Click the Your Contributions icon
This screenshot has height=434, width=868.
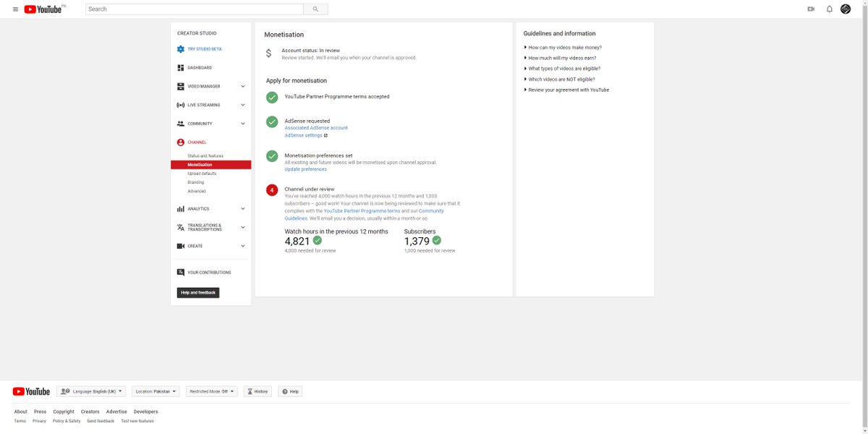181,273
